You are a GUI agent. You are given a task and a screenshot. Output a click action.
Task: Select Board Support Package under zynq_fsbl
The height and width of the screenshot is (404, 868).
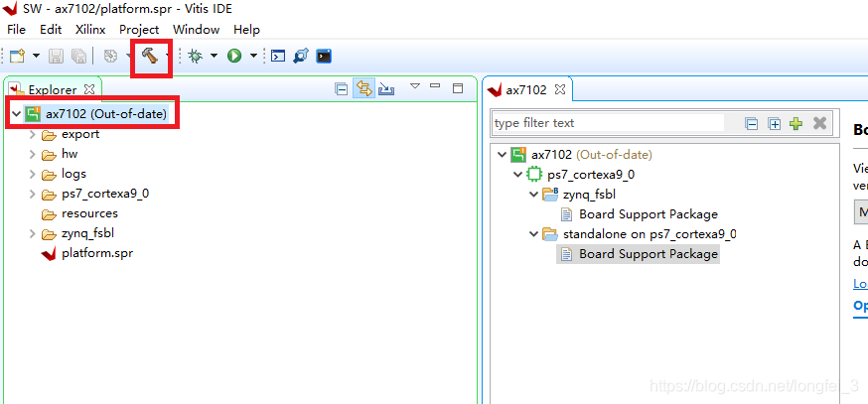[649, 214]
